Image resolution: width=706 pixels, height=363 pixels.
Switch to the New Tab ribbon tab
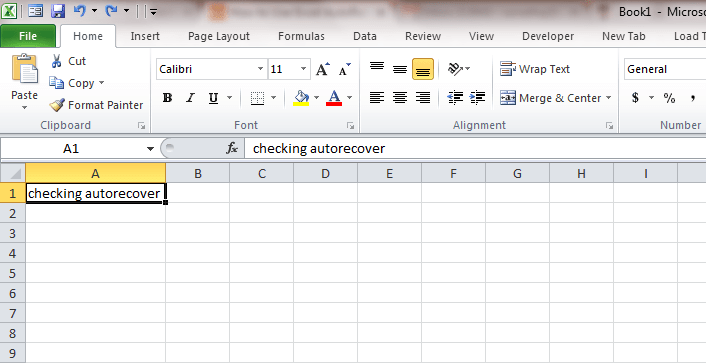(624, 36)
